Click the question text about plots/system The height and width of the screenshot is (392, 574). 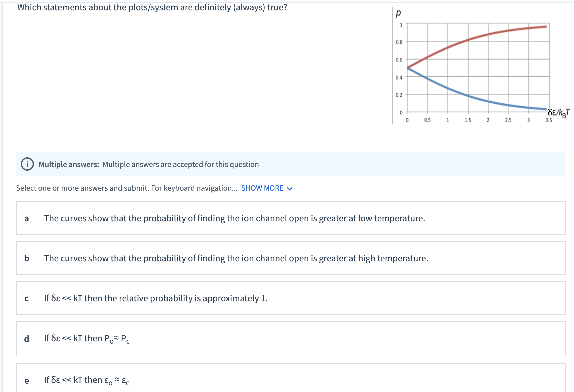click(x=152, y=7)
